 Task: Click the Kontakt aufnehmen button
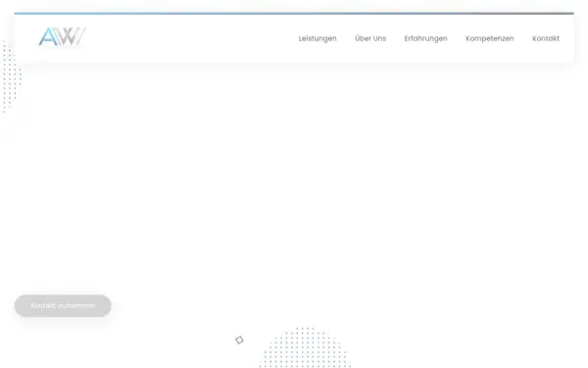coord(63,305)
